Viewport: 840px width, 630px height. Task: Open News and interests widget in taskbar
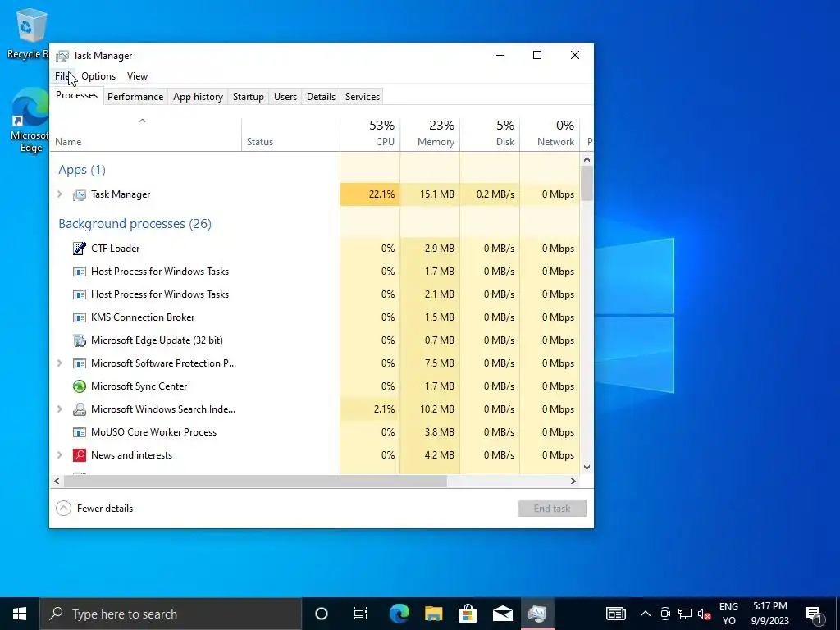615,614
